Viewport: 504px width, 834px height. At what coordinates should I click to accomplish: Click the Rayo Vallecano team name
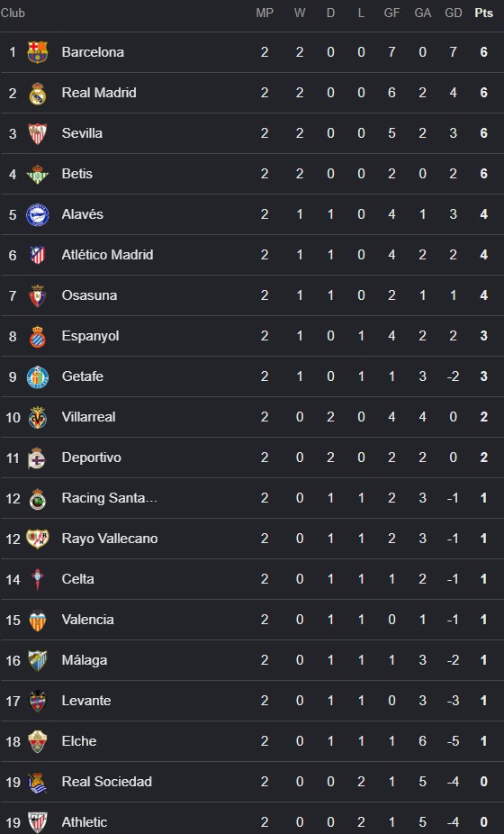[x=110, y=539]
